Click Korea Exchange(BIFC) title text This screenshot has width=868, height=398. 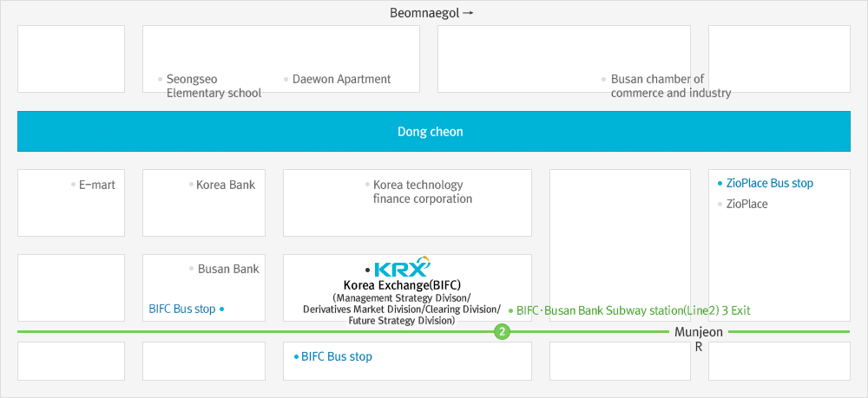pyautogui.click(x=402, y=286)
